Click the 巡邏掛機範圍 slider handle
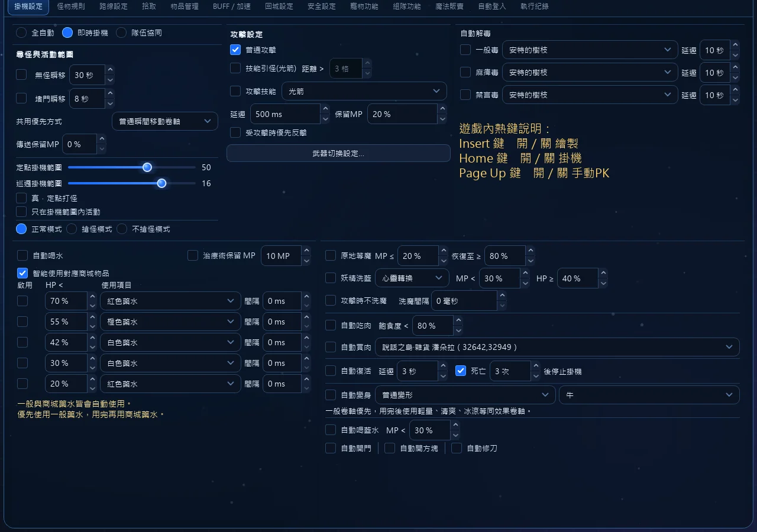 tap(161, 184)
